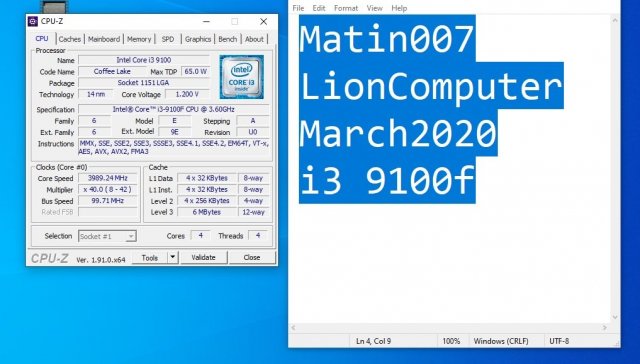This screenshot has height=364, width=640.
Task: Switch to the Bench tab
Action: (x=227, y=39)
